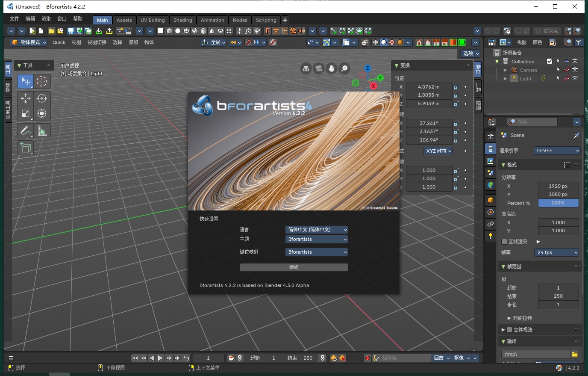Expand the Camera item in the outliner
The image size is (588, 376).
click(506, 70)
